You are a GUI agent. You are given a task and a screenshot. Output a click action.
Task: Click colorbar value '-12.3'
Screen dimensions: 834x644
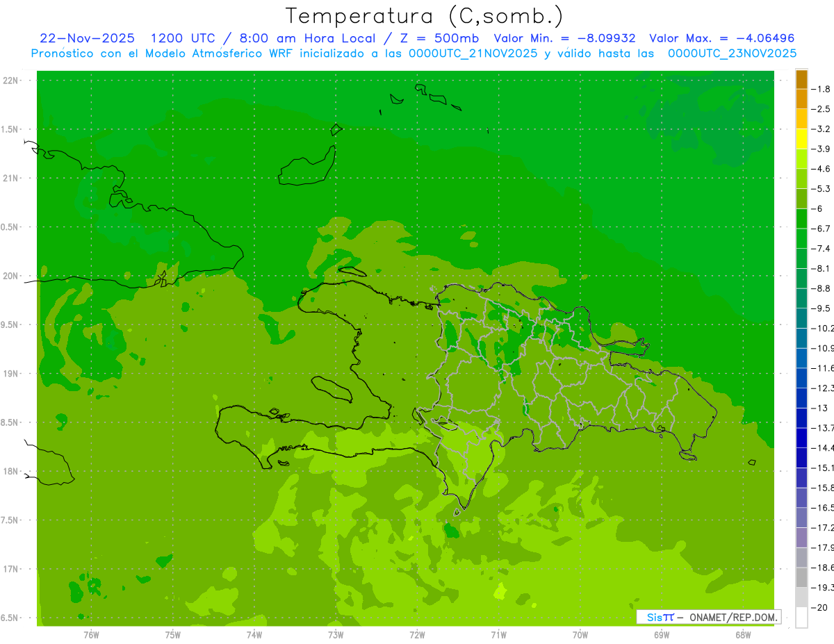click(x=824, y=388)
